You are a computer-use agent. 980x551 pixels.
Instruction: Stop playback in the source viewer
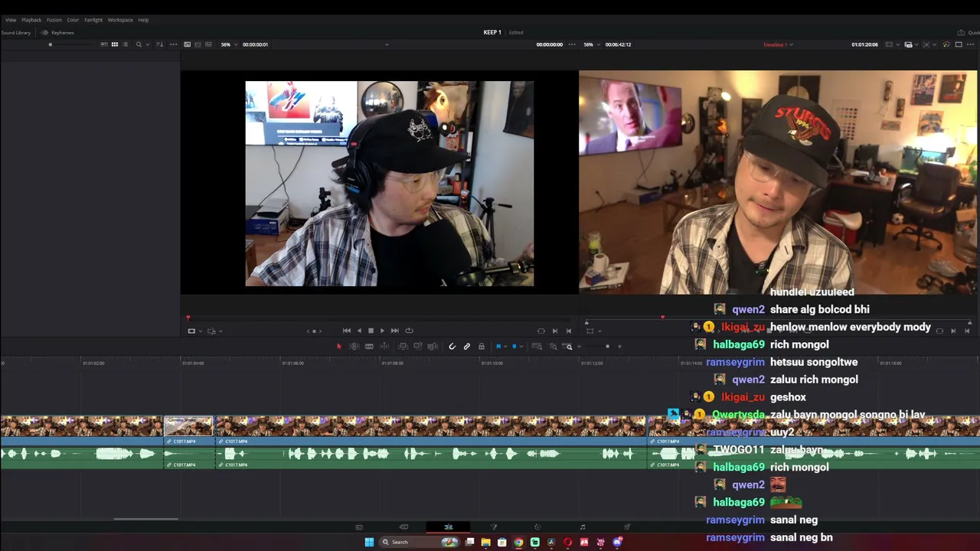tap(371, 331)
